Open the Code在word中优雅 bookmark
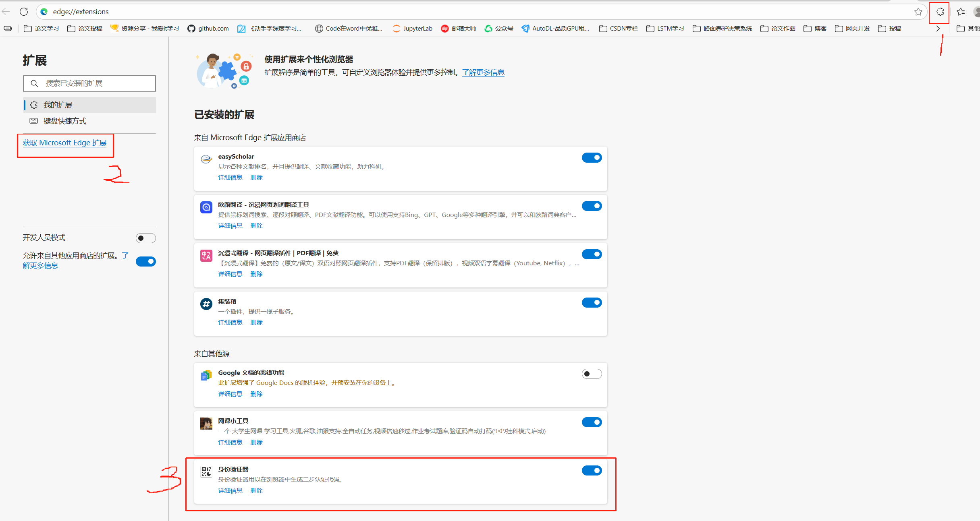Image resolution: width=980 pixels, height=521 pixels. (349, 29)
